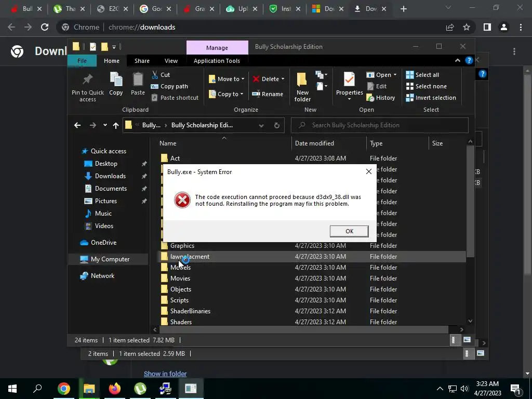This screenshot has height=399, width=532.
Task: Click the Show in folder link
Action: coord(165,374)
